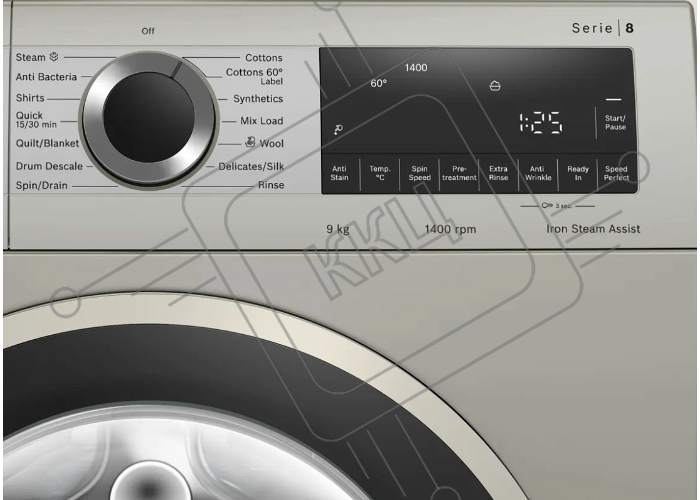Click the 9 kg capacity label

338,229
